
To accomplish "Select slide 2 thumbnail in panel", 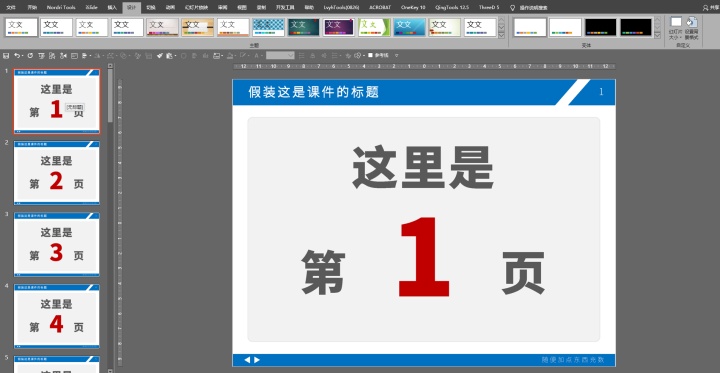I will coord(56,173).
